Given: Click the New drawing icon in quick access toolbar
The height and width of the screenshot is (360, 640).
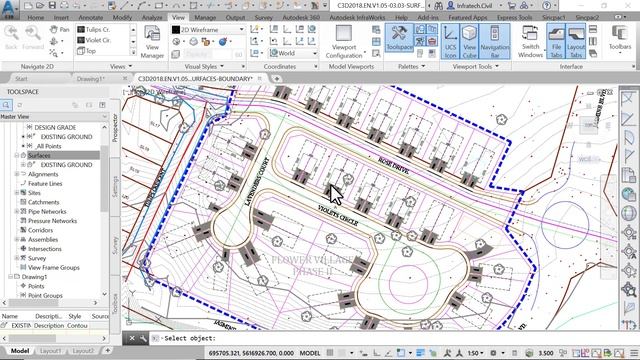Looking at the screenshot, I should [x=28, y=6].
